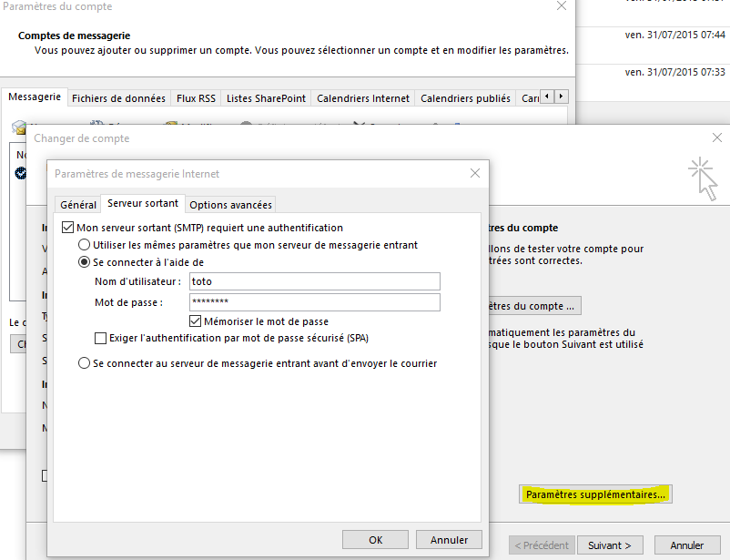Screen dimensions: 730x560
Task: Click the default account check icon
Action: coord(21,173)
